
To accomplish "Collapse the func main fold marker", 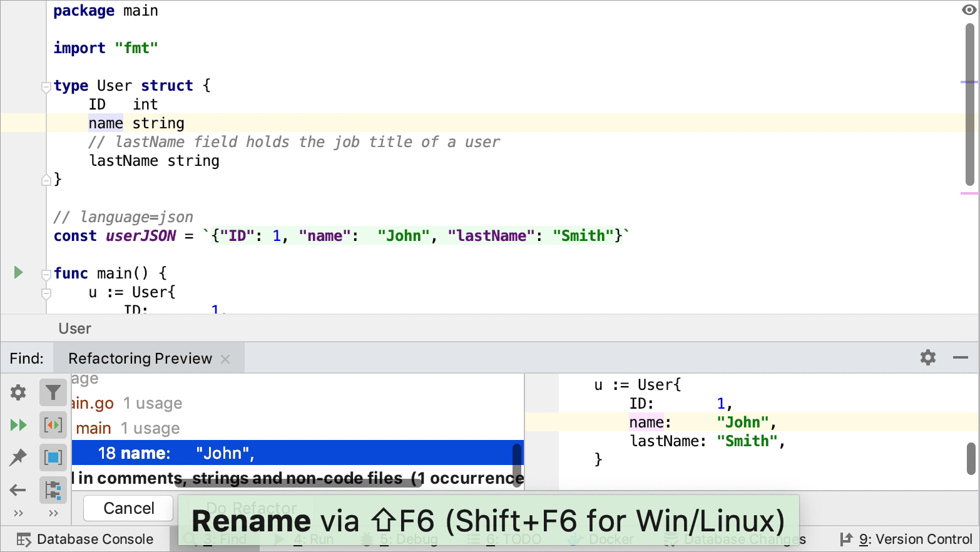I will click(x=46, y=274).
